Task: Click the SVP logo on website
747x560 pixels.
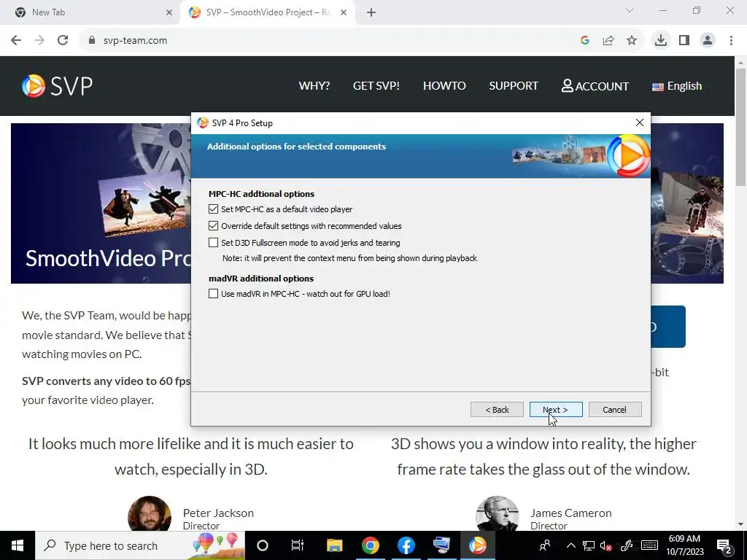Action: [57, 86]
